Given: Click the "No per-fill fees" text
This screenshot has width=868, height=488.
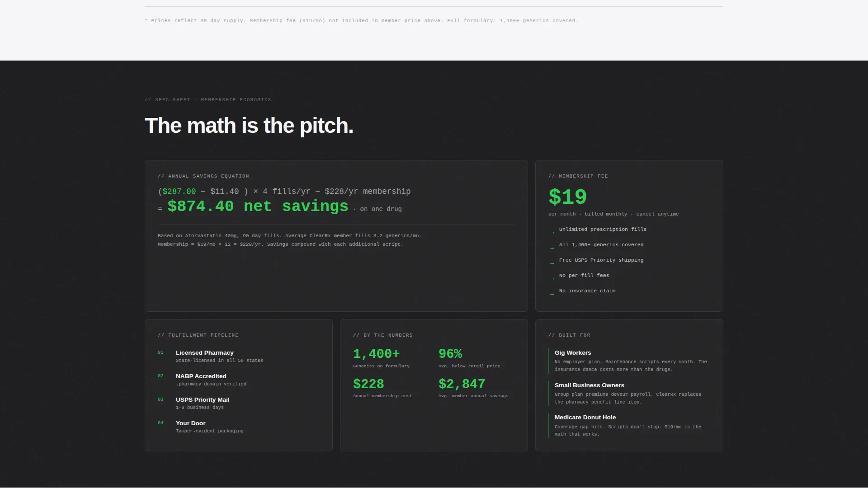Looking at the screenshot, I should [x=584, y=276].
